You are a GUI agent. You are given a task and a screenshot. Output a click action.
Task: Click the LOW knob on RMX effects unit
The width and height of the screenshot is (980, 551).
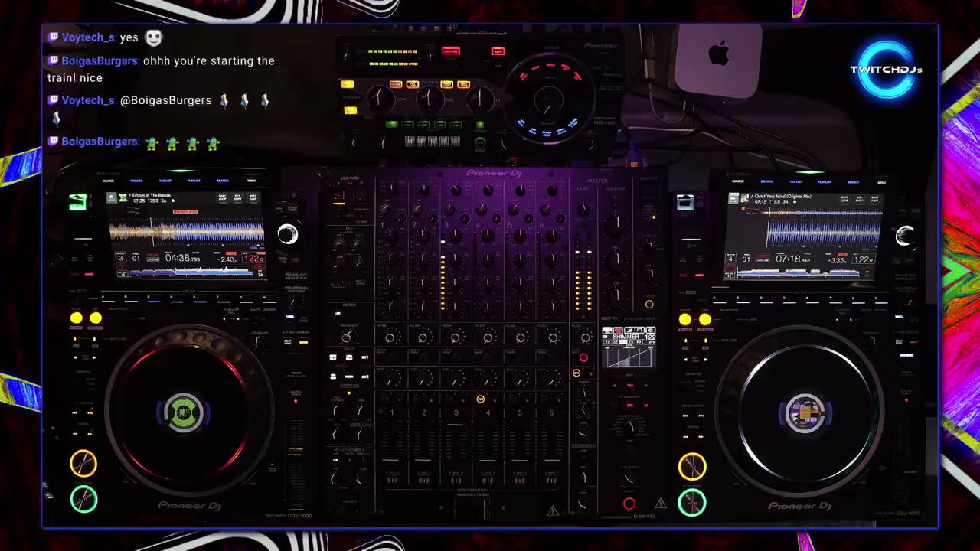click(x=379, y=98)
